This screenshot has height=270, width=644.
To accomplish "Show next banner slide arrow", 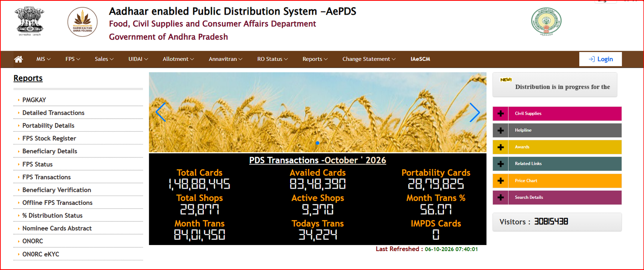I will pyautogui.click(x=475, y=112).
